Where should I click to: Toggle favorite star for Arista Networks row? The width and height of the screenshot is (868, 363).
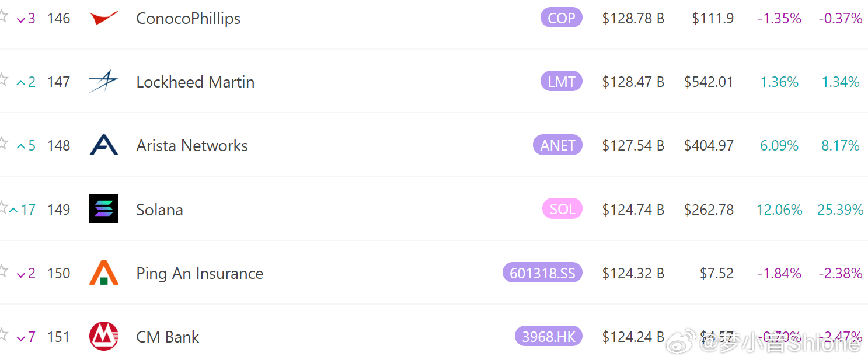coord(3,143)
